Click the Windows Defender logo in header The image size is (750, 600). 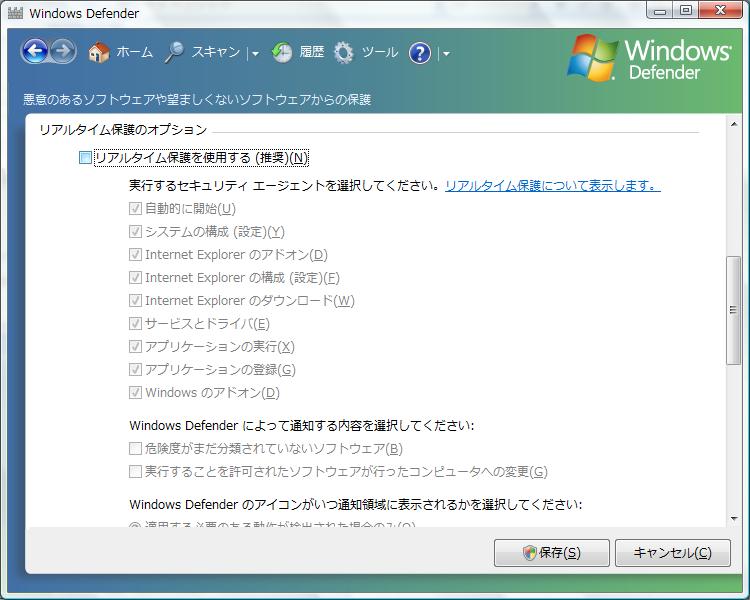[649, 59]
